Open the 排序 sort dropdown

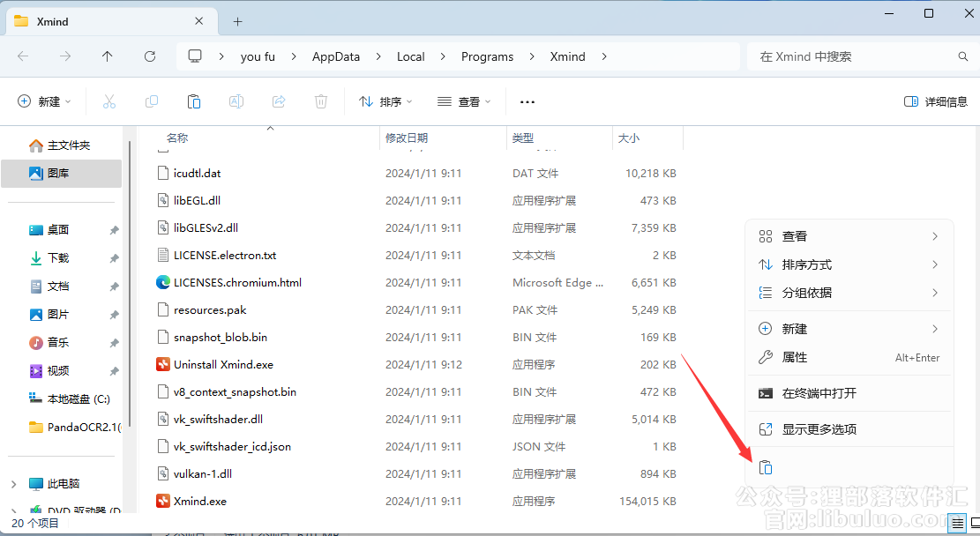coord(385,101)
